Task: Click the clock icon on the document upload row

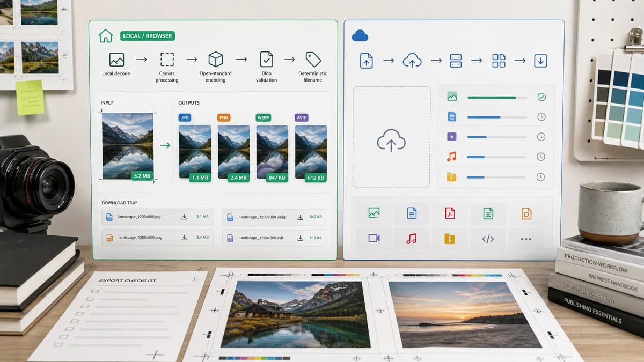Action: (541, 117)
